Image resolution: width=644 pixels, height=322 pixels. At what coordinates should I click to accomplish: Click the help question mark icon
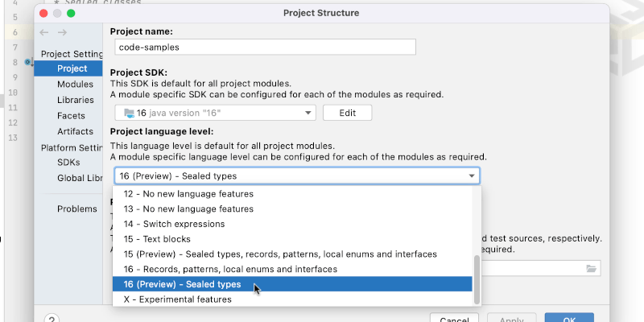click(x=51, y=319)
